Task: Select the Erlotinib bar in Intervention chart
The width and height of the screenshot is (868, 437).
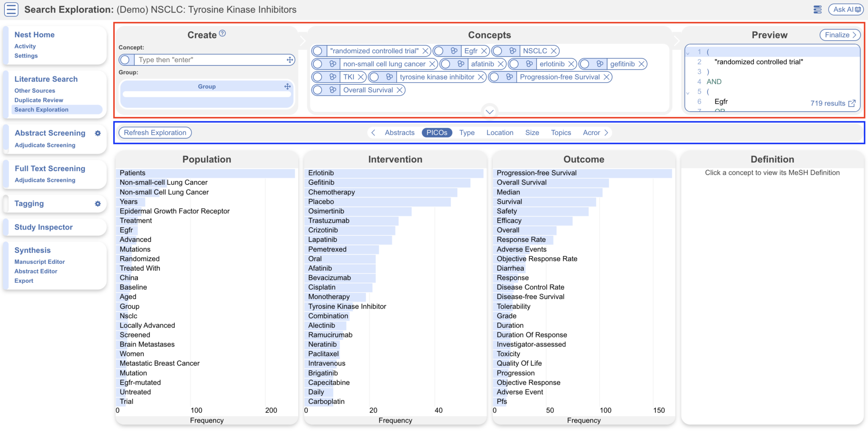Action: click(x=394, y=173)
